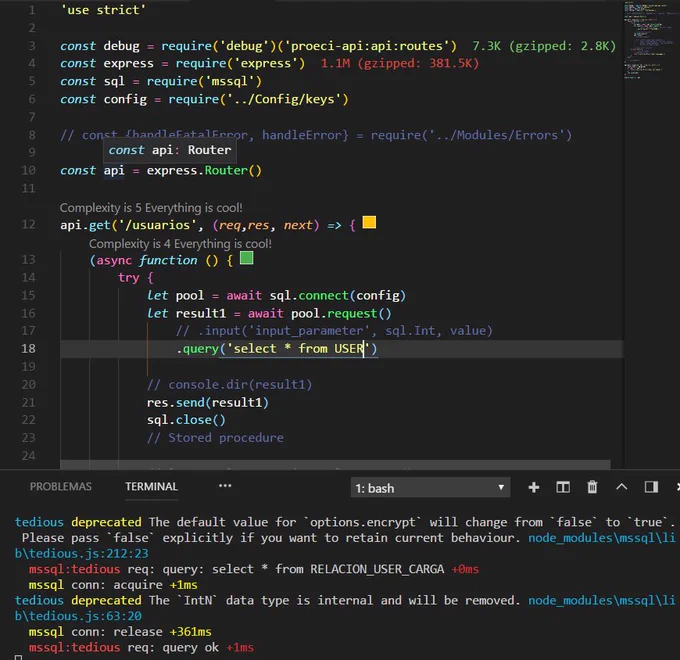Click sql.close() on line 22
This screenshot has width=680, height=660.
coord(186,420)
